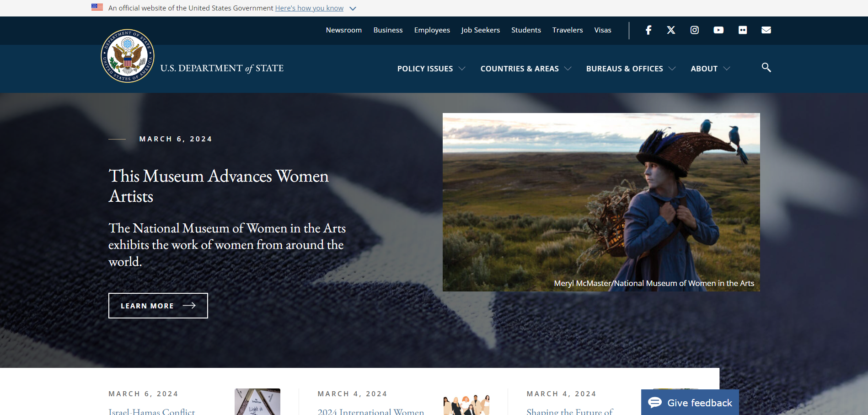Screen dimensions: 868x415
Task: Click the chat bubble on Give feedback
Action: pos(655,403)
